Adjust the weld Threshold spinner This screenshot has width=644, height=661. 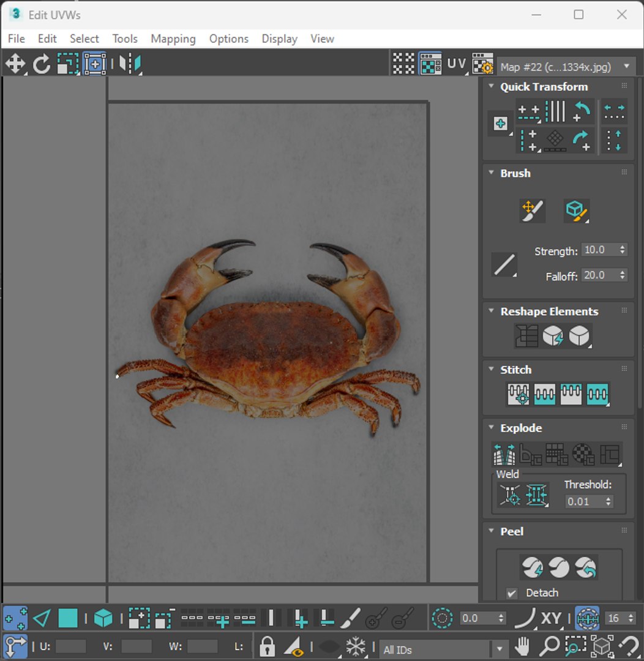pos(608,501)
